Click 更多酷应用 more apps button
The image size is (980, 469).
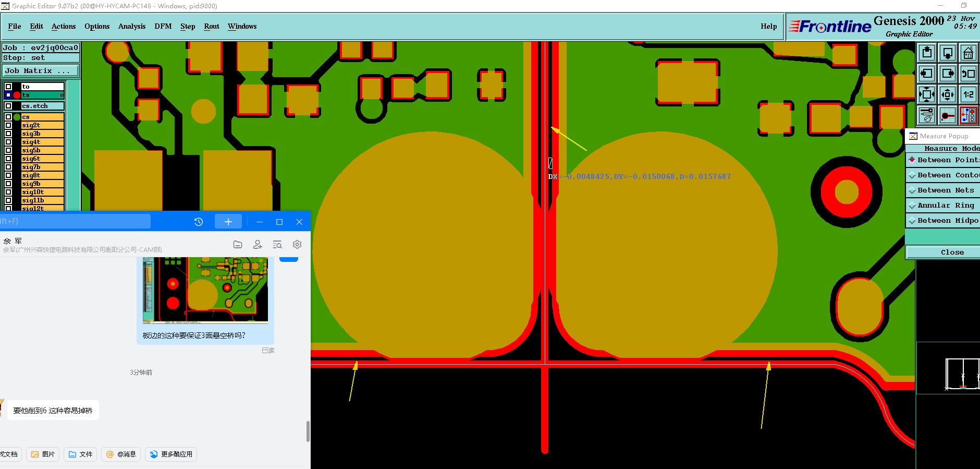click(171, 454)
